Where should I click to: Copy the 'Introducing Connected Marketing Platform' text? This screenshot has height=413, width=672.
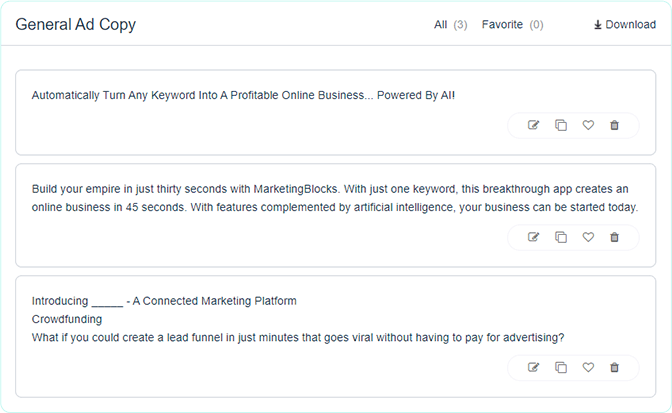pyautogui.click(x=561, y=367)
